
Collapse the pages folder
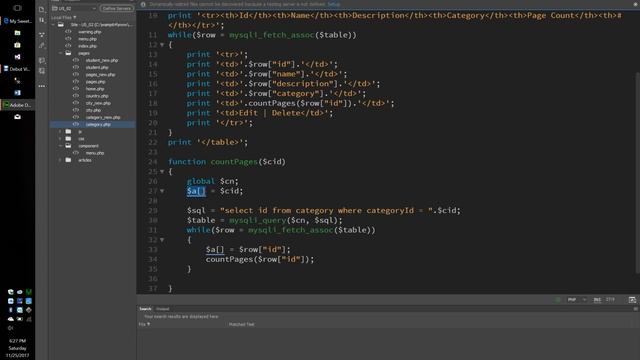pyautogui.click(x=61, y=53)
